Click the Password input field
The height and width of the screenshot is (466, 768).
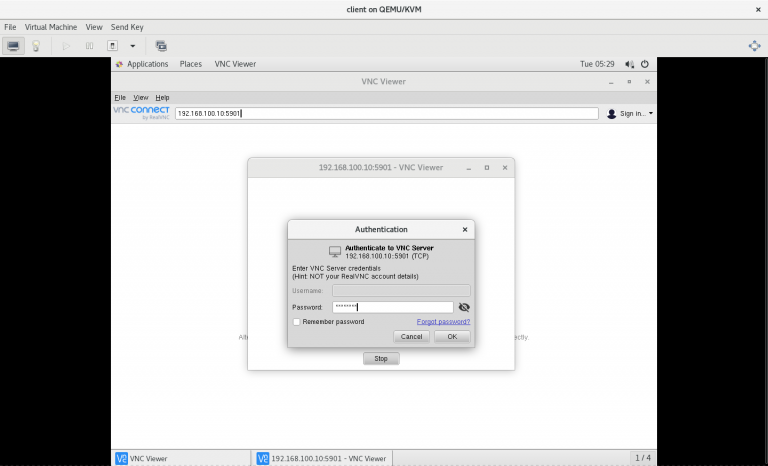pyautogui.click(x=393, y=307)
